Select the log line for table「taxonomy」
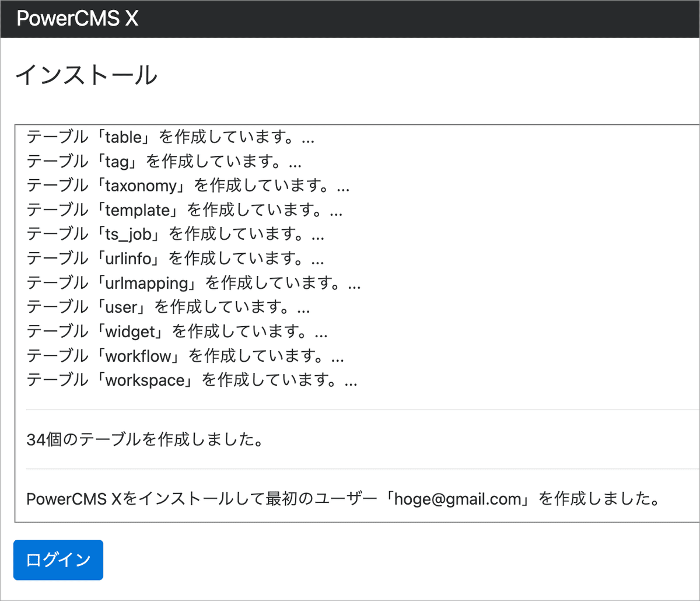Viewport: 700px width, 601px height. tap(188, 186)
